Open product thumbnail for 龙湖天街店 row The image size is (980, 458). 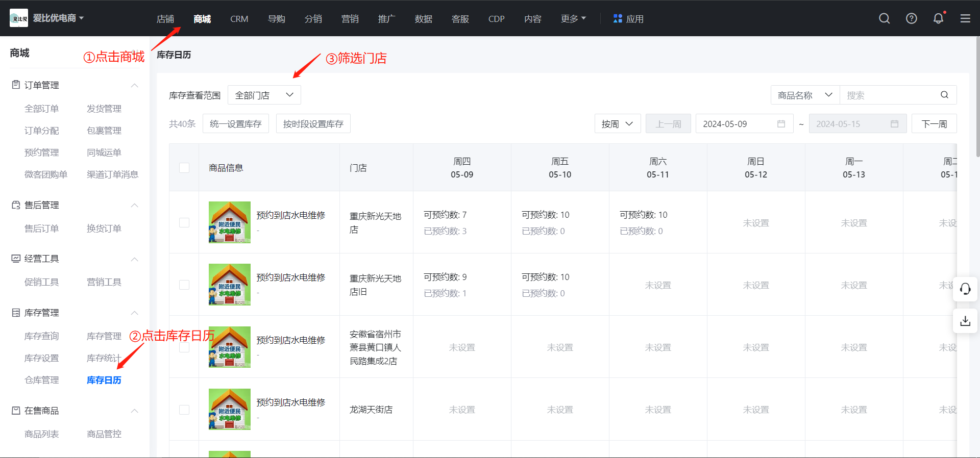point(230,409)
